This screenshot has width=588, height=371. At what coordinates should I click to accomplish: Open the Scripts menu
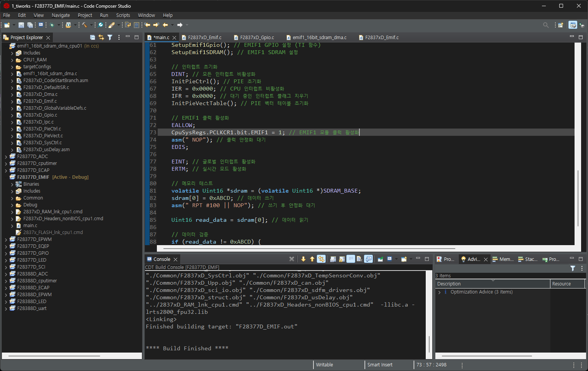tap(123, 15)
